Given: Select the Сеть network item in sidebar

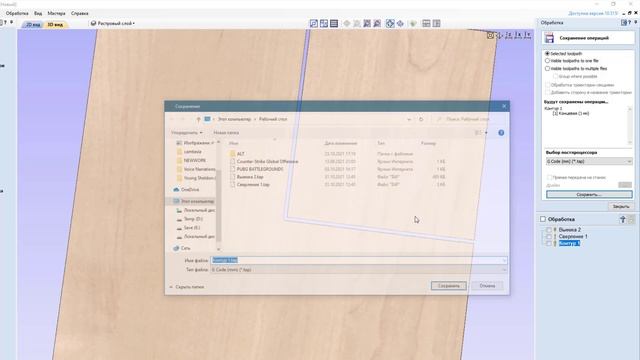Looking at the screenshot, I should click(182, 248).
